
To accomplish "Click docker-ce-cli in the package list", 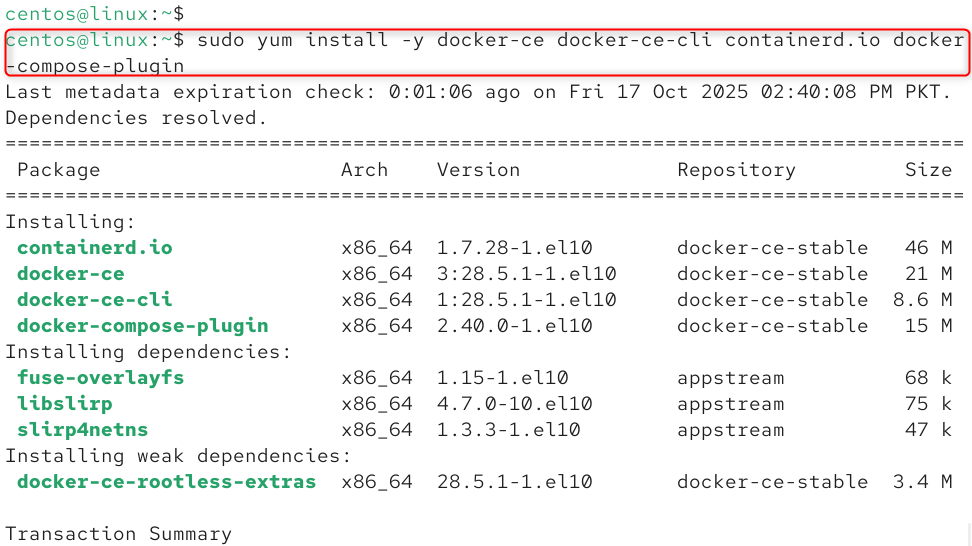I will 94,300.
